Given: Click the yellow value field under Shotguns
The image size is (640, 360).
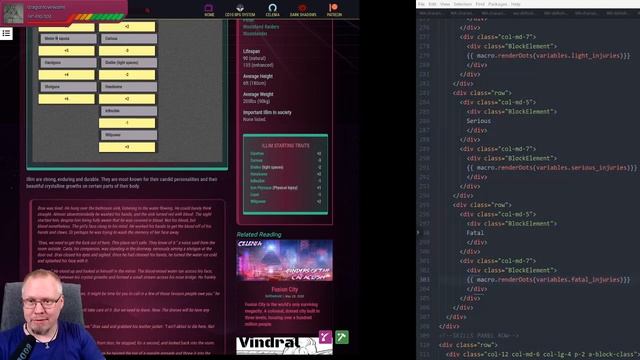Looking at the screenshot, I should click(67, 99).
